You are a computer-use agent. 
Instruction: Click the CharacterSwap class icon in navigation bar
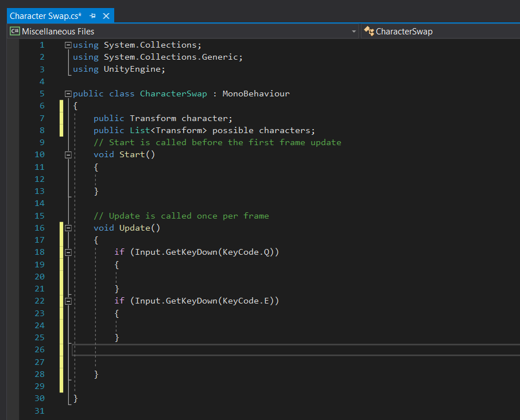[369, 32]
